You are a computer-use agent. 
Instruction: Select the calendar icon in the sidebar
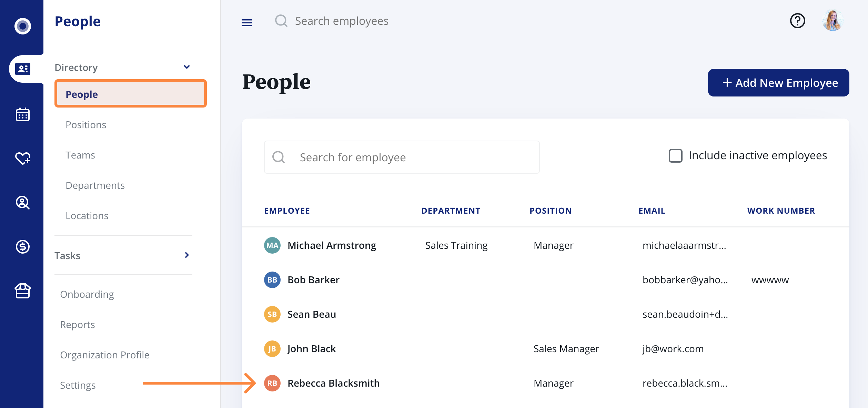22,114
